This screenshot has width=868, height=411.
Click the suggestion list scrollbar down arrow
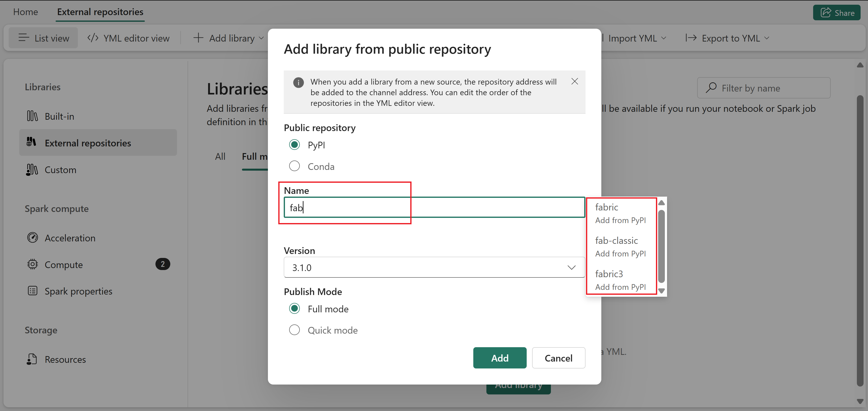661,291
